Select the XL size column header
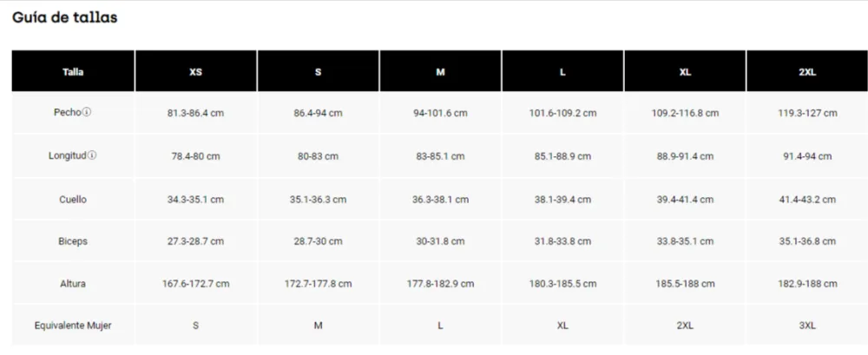Image resolution: width=868 pixels, height=355 pixels. pyautogui.click(x=685, y=72)
